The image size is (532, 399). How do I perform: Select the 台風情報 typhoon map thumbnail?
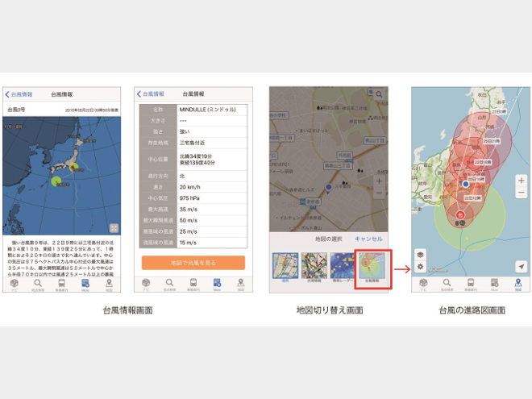pos(373,268)
